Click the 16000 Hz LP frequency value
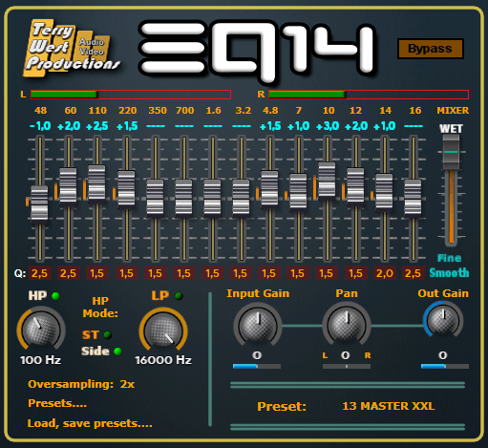 click(163, 360)
